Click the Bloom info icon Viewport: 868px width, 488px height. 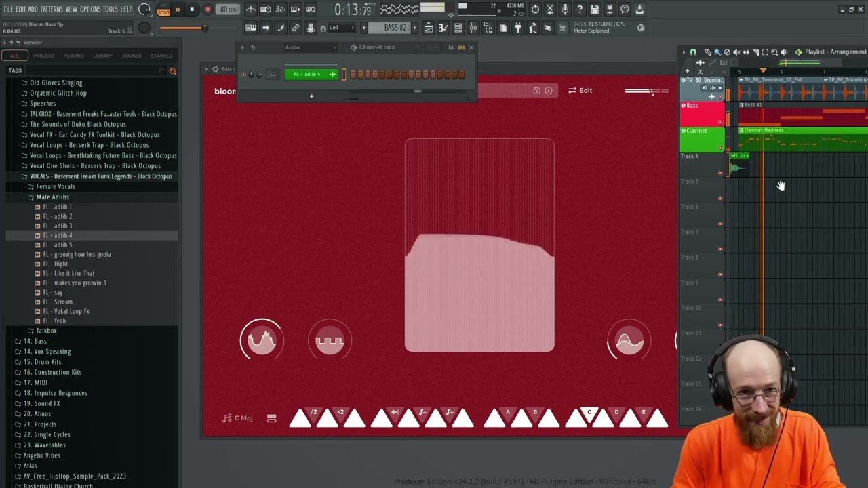pos(549,91)
